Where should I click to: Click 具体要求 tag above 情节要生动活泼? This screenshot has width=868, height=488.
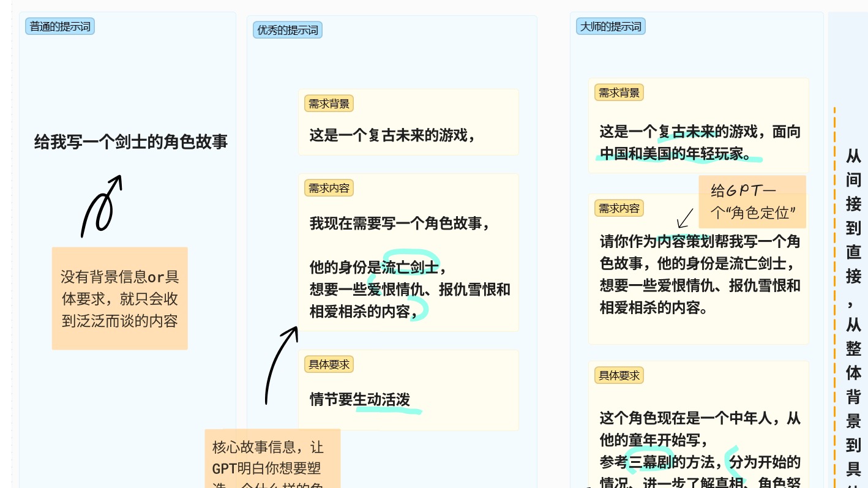(329, 364)
